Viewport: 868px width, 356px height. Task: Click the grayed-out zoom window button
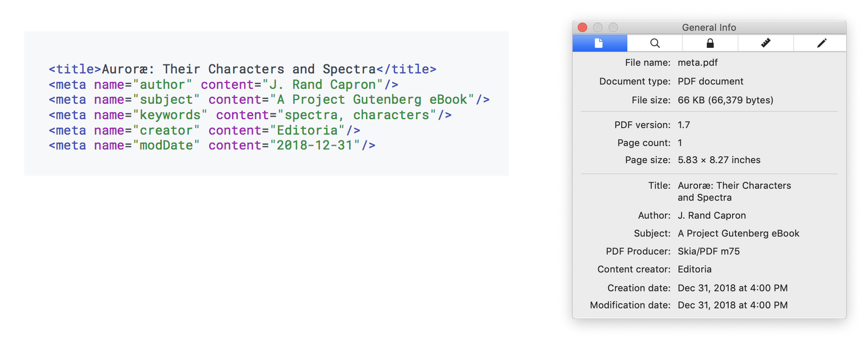613,27
